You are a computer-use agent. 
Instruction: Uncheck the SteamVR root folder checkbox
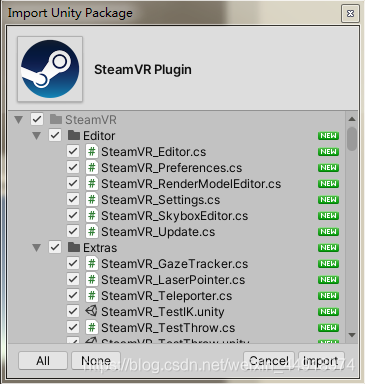click(x=37, y=119)
